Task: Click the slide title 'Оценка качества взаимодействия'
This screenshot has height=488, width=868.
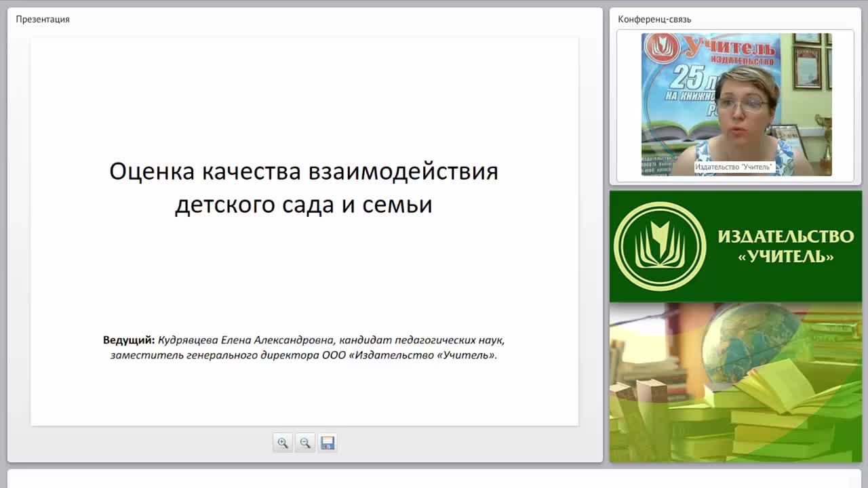Action: [x=304, y=171]
